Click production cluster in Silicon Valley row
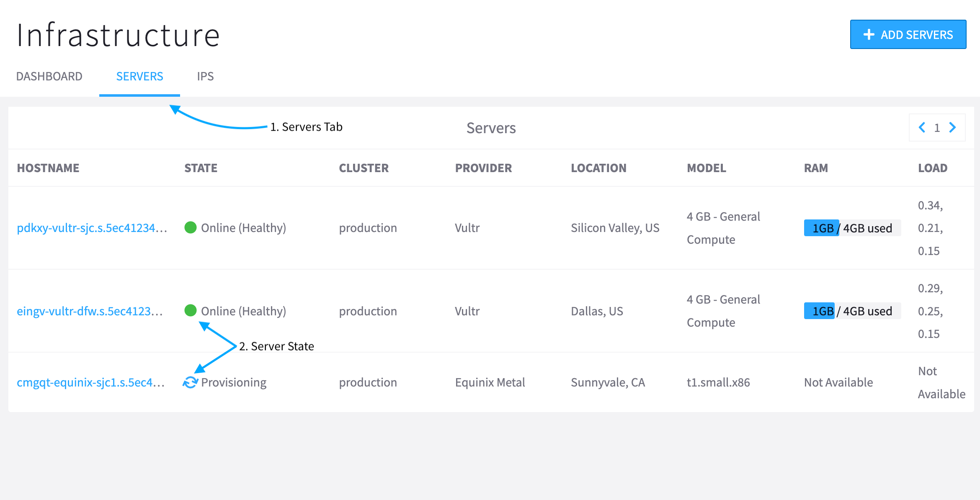Image resolution: width=980 pixels, height=500 pixels. pyautogui.click(x=368, y=228)
